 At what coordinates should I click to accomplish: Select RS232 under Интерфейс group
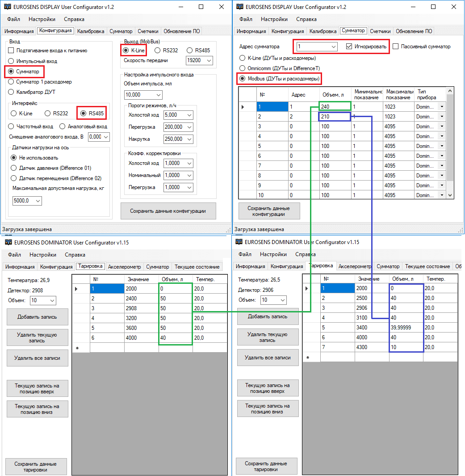[x=48, y=114]
